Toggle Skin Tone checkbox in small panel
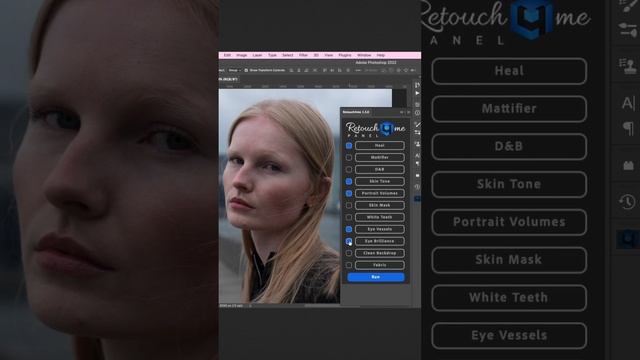 [349, 181]
